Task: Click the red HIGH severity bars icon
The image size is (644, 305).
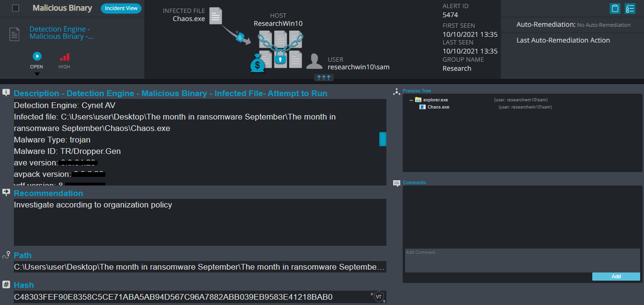Action: point(64,57)
